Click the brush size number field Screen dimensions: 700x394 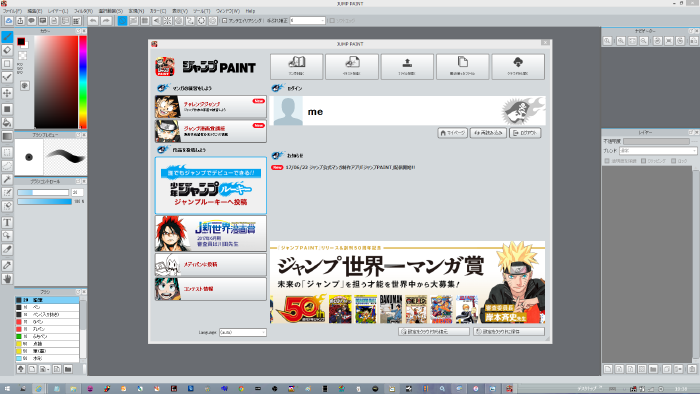click(77, 192)
